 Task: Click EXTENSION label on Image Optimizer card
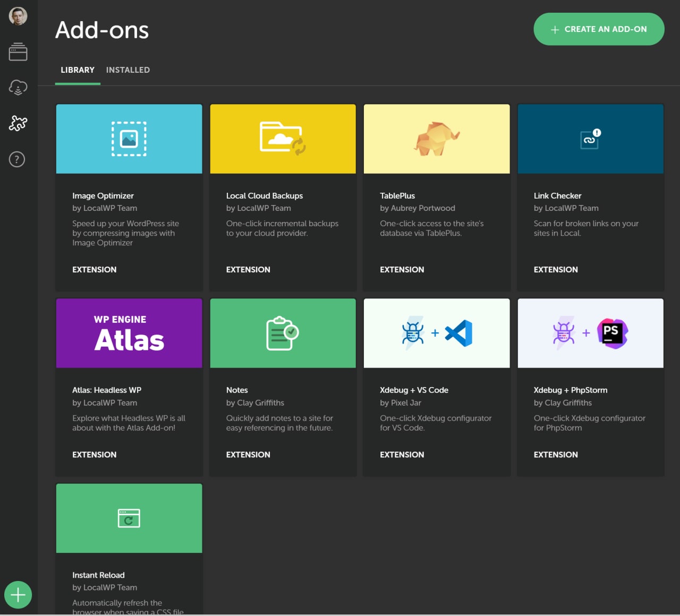pyautogui.click(x=95, y=270)
